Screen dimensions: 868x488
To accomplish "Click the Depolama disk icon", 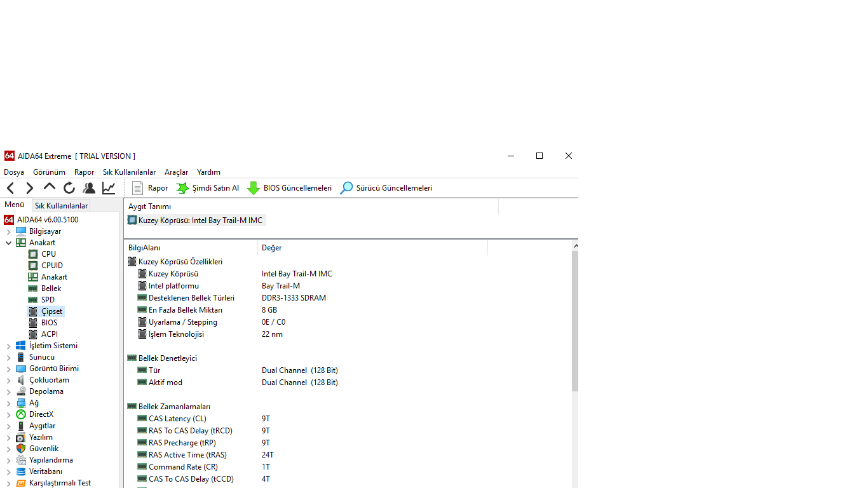I will 21,391.
